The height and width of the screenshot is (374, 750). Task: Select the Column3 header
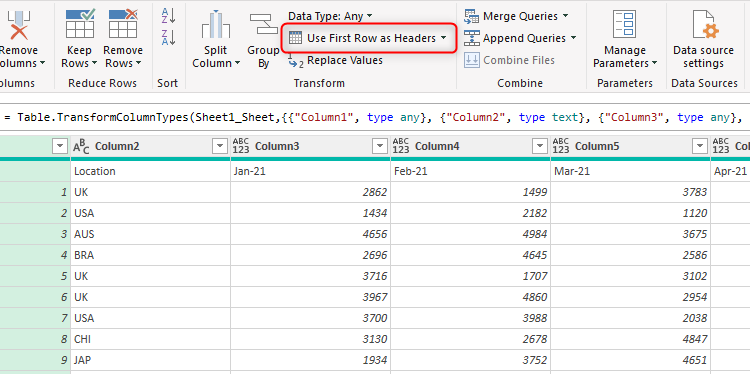coord(277,146)
